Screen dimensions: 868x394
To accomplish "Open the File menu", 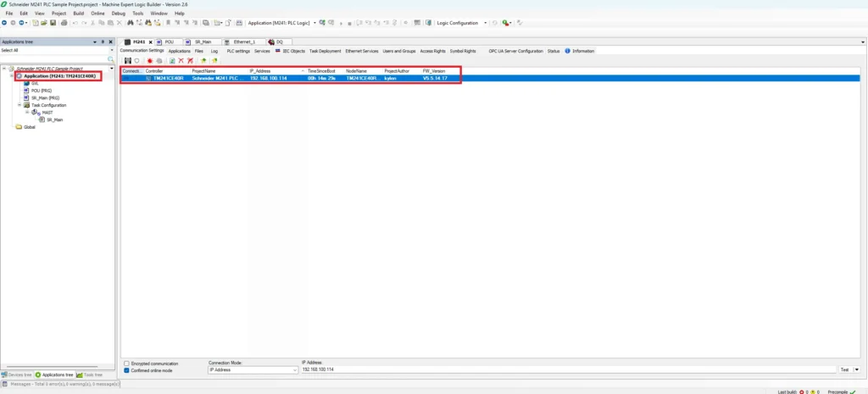I will click(8, 14).
